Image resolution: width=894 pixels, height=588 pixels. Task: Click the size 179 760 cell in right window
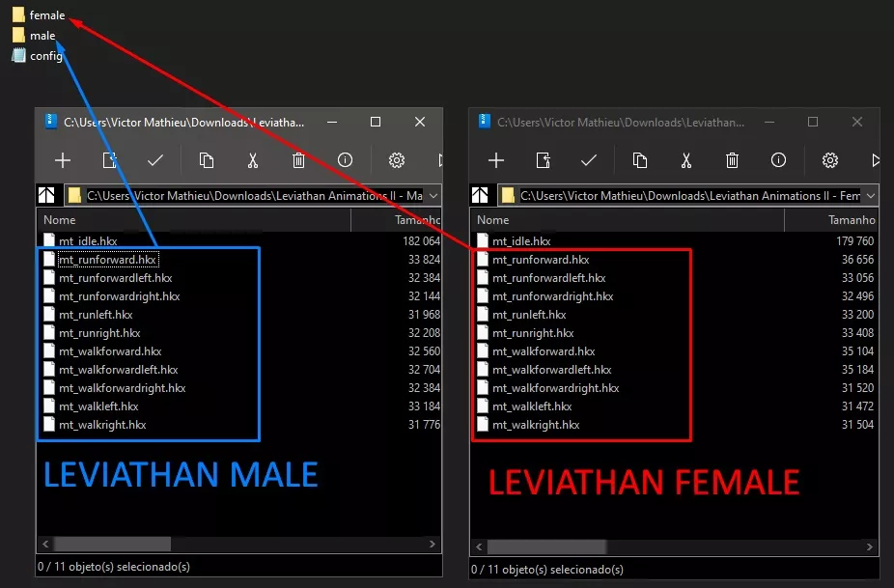pyautogui.click(x=854, y=240)
